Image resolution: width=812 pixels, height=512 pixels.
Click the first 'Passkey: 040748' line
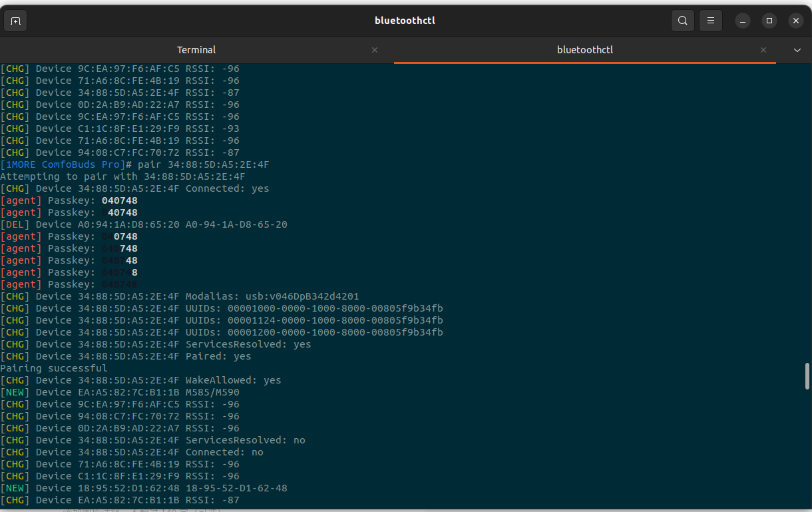[x=69, y=200]
